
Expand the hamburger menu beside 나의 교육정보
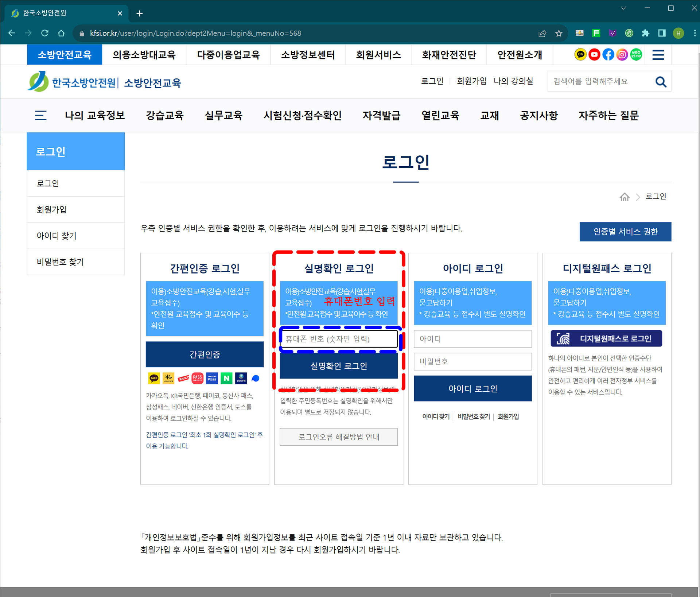(x=40, y=116)
